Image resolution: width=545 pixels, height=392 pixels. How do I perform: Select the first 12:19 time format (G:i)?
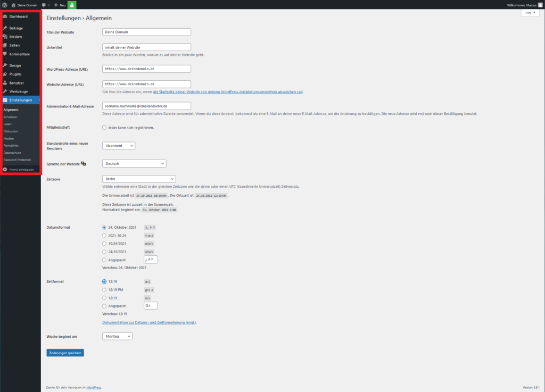104,281
